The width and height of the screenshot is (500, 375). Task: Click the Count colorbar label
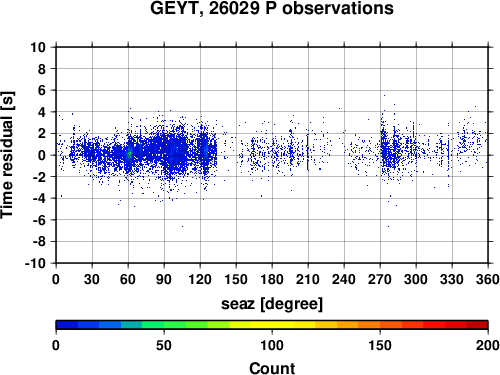point(272,368)
